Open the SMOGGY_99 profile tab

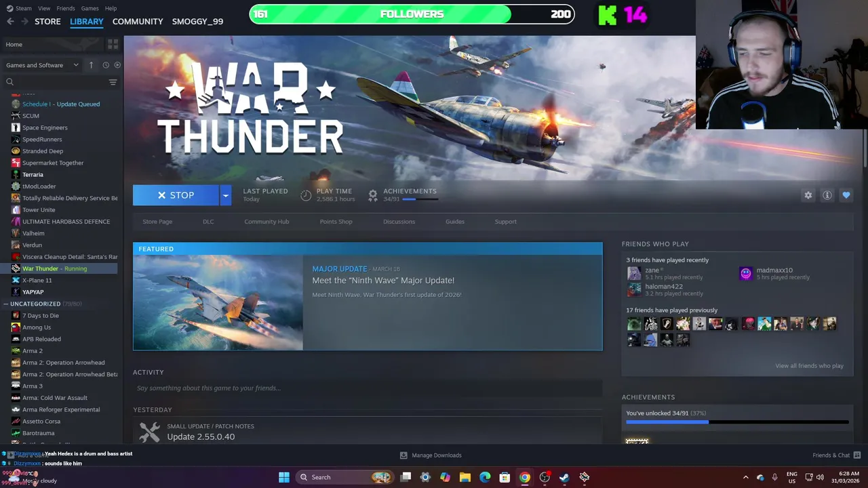[x=197, y=21]
